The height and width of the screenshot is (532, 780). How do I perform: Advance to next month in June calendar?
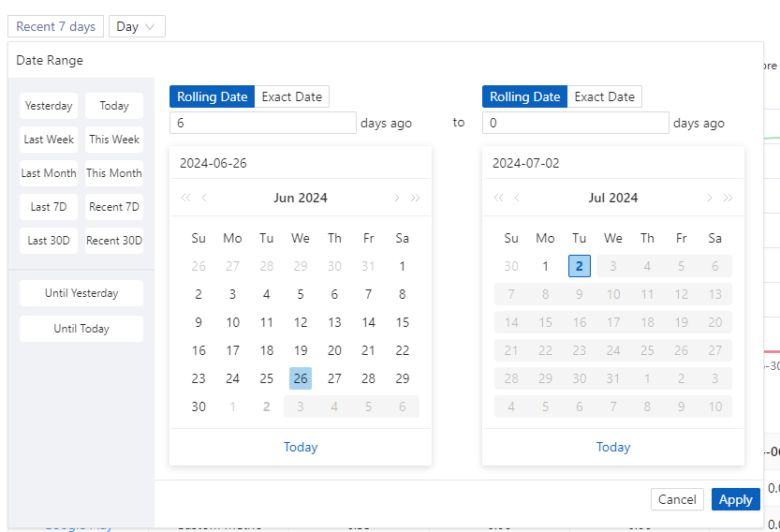[x=396, y=198]
